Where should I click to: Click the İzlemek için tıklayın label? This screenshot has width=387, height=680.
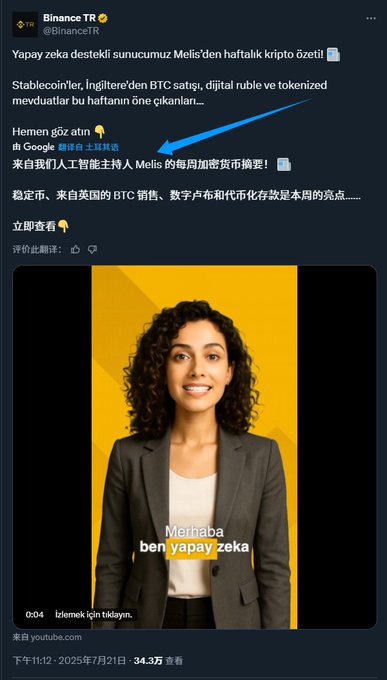click(x=94, y=615)
